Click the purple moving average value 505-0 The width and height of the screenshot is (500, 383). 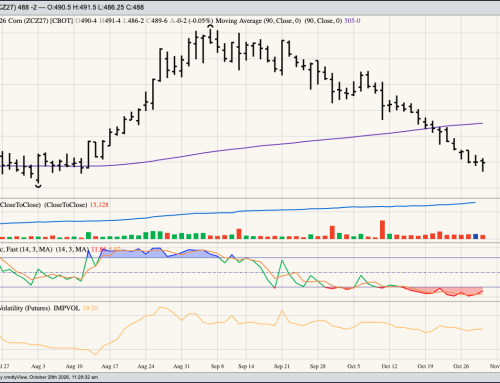pos(352,21)
